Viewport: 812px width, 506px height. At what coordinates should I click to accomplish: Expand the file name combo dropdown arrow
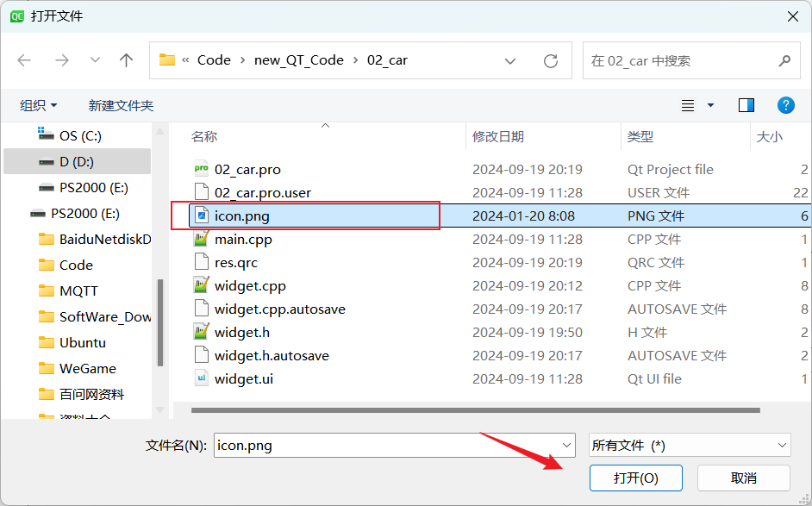point(566,446)
